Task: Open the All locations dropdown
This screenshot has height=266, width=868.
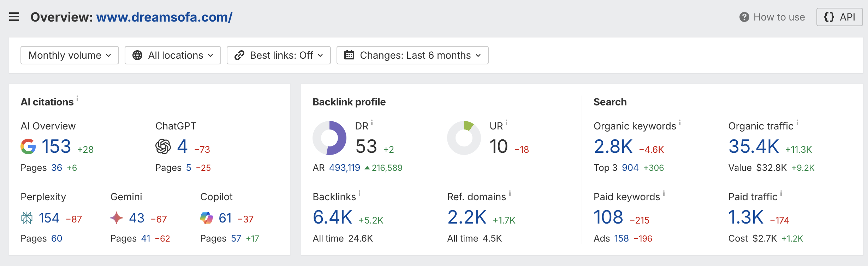Action: pyautogui.click(x=173, y=55)
